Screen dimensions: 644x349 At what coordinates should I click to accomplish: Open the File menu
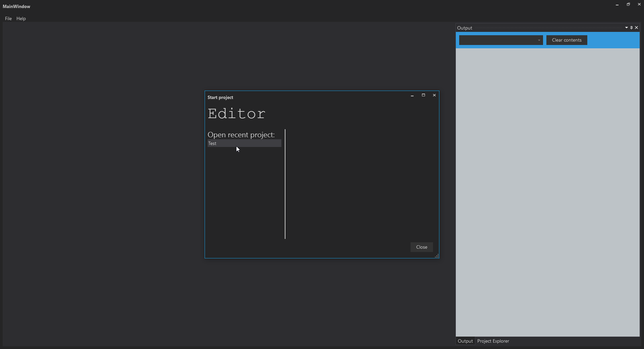click(8, 18)
